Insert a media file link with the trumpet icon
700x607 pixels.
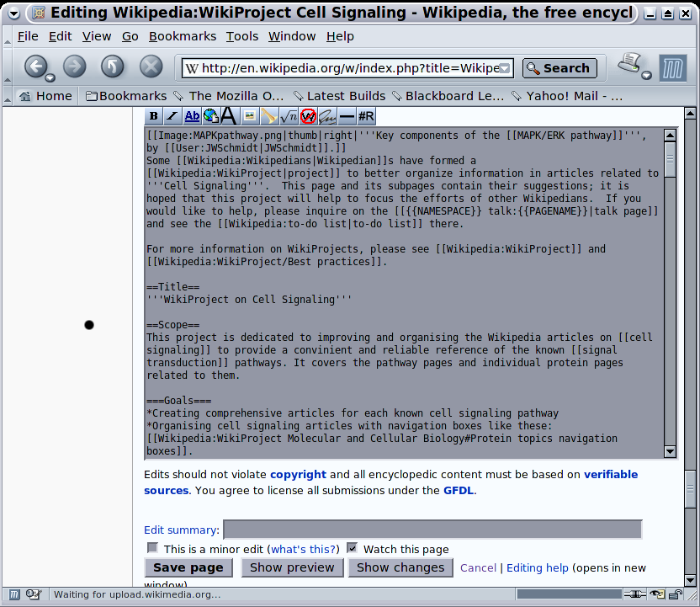pos(268,116)
